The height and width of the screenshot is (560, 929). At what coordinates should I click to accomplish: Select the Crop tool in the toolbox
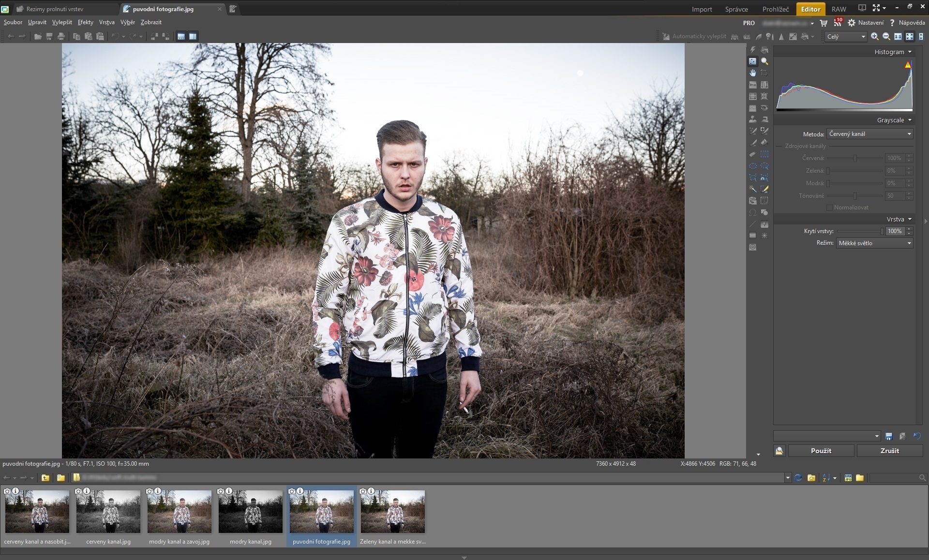(764, 73)
